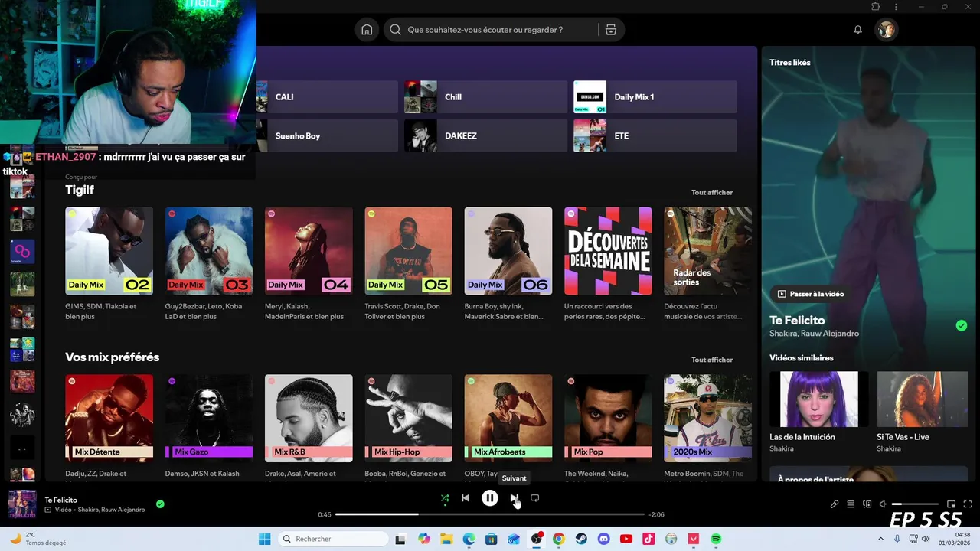The image size is (980, 551).
Task: Open the browser extensions puzzle icon
Action: [876, 7]
